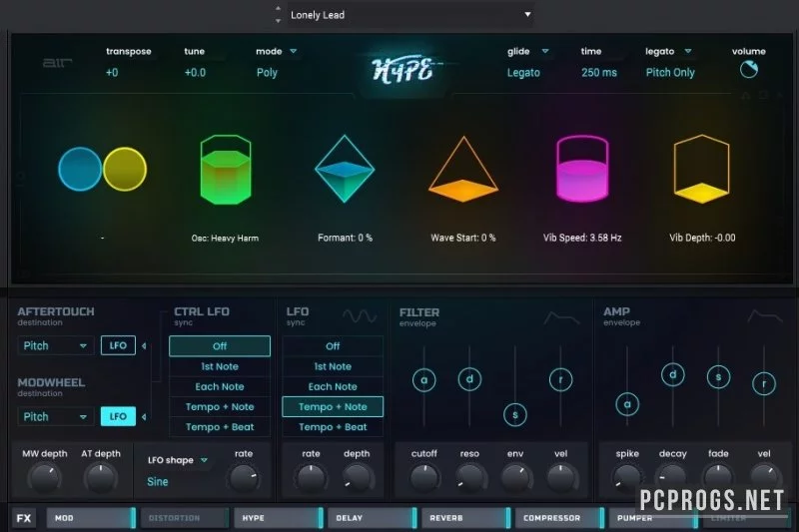Open the MOD effect tab
The height and width of the screenshot is (532, 799).
pyautogui.click(x=91, y=518)
